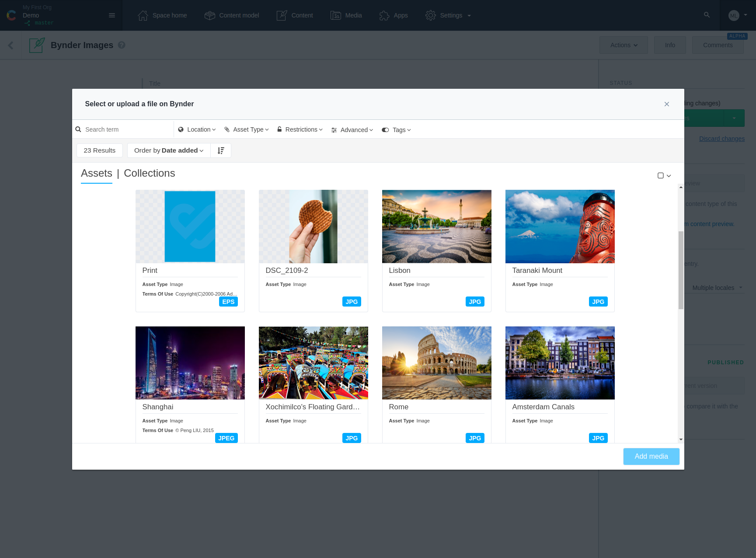This screenshot has width=756, height=558.
Task: Click the Add media button
Action: (x=651, y=457)
